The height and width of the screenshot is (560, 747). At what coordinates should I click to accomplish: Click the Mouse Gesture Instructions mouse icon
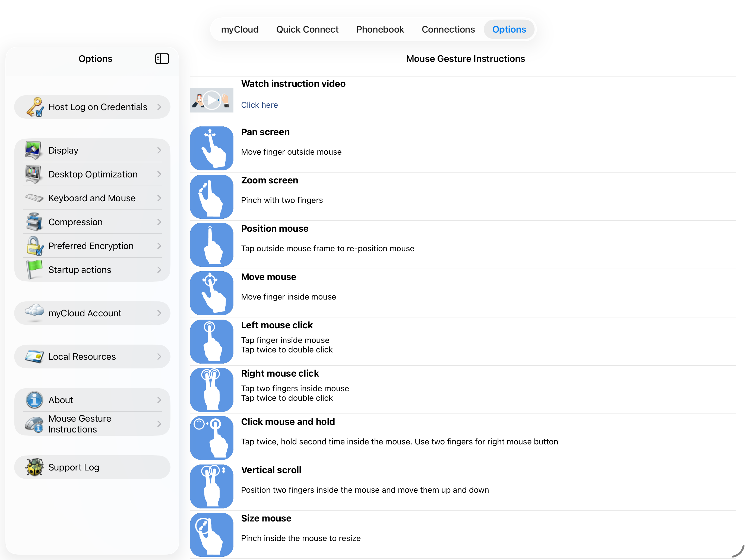(34, 424)
